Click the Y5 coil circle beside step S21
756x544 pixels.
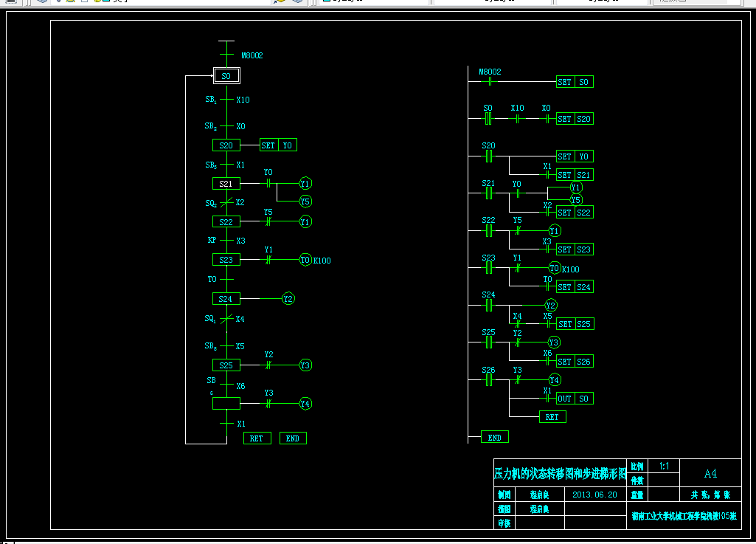click(305, 202)
